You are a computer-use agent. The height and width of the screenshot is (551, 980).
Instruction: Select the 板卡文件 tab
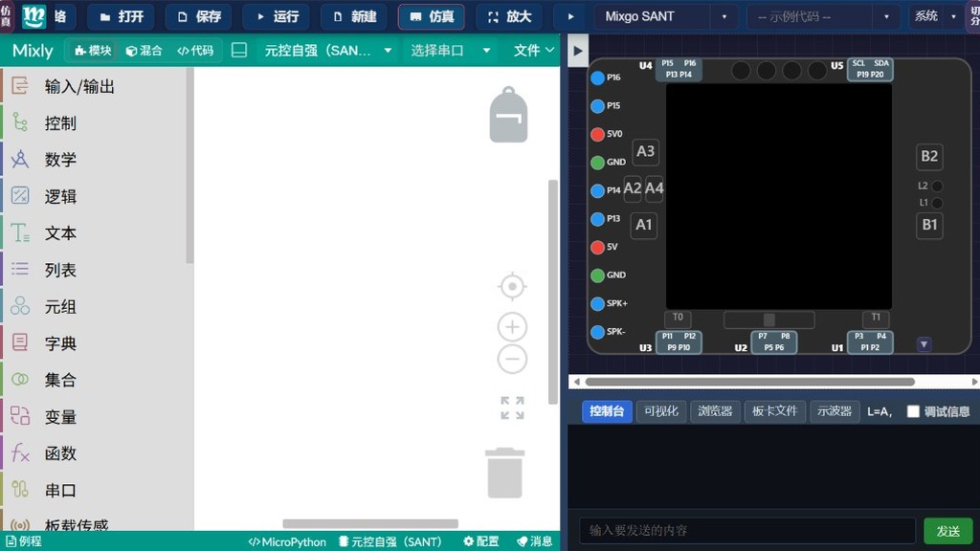774,411
